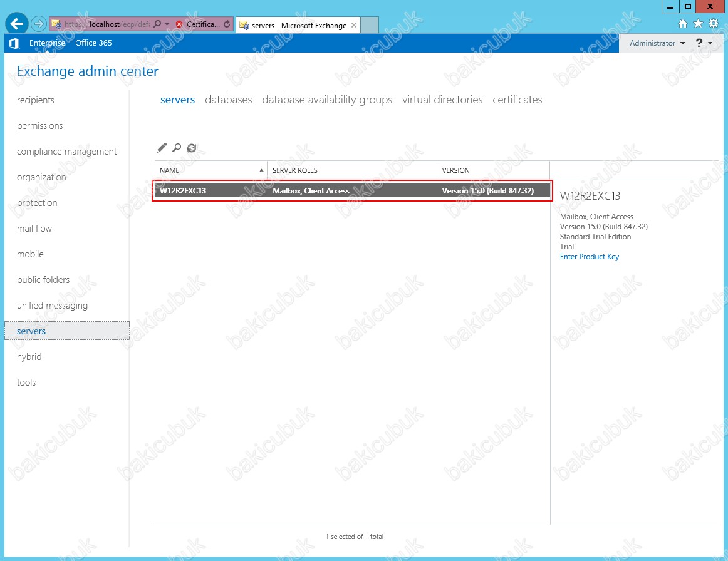Open public folders in the left navigation
Viewport: 728px width, 561px height.
coord(43,280)
